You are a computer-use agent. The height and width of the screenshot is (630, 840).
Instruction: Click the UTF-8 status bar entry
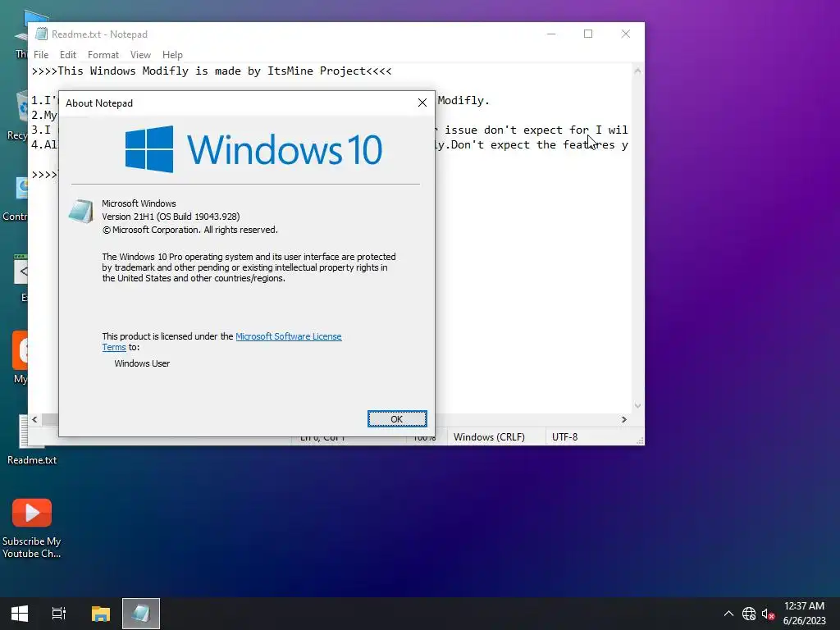[564, 437]
